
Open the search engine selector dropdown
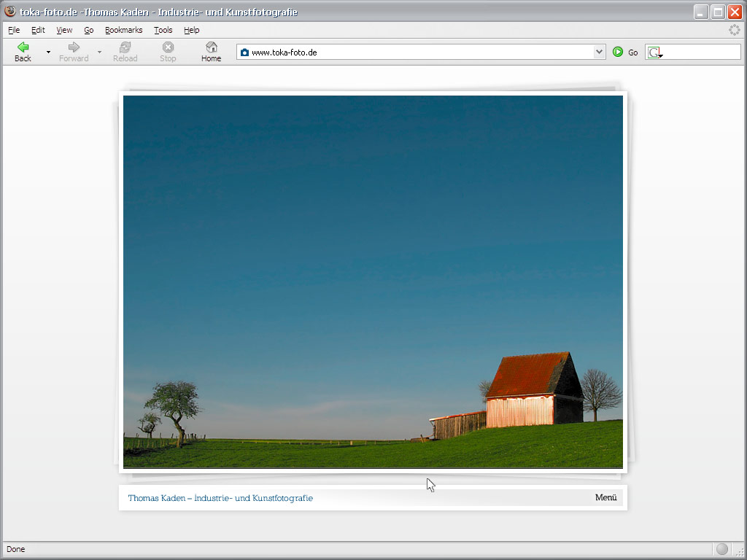[655, 52]
